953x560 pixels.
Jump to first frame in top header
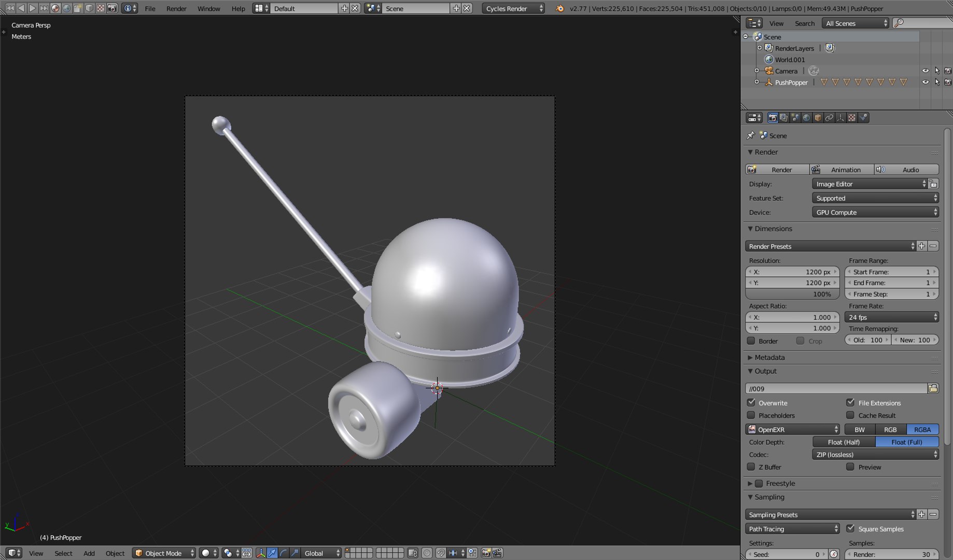click(x=10, y=8)
